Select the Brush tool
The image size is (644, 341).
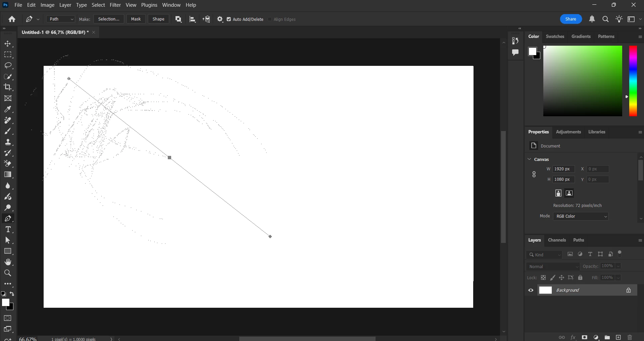coord(8,131)
